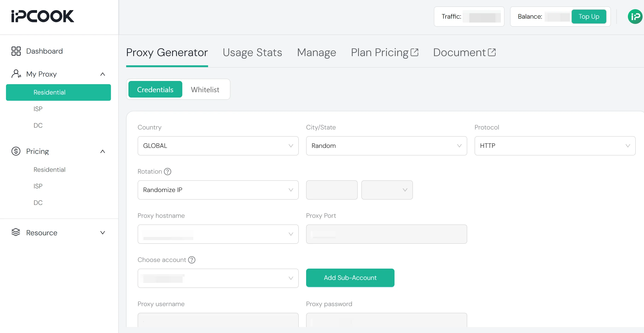Viewport: 644px width, 333px height.
Task: Click the Proxy password field
Action: coord(386,320)
